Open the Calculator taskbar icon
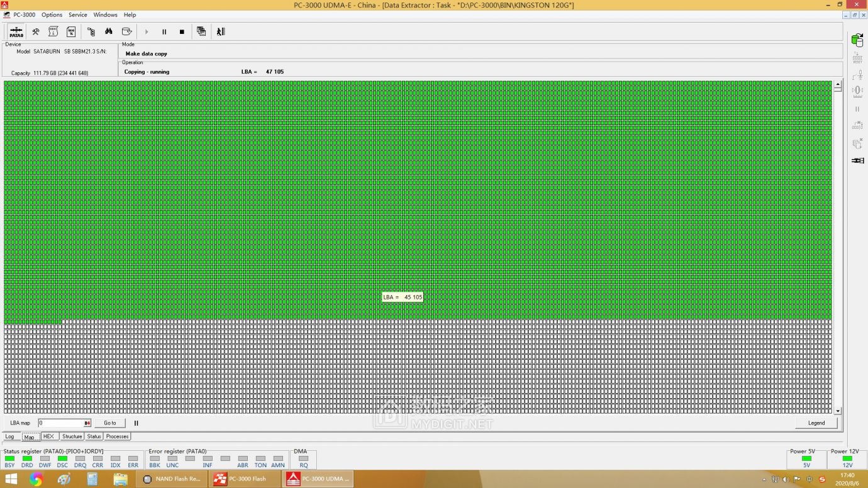This screenshot has height=488, width=868. 92,479
